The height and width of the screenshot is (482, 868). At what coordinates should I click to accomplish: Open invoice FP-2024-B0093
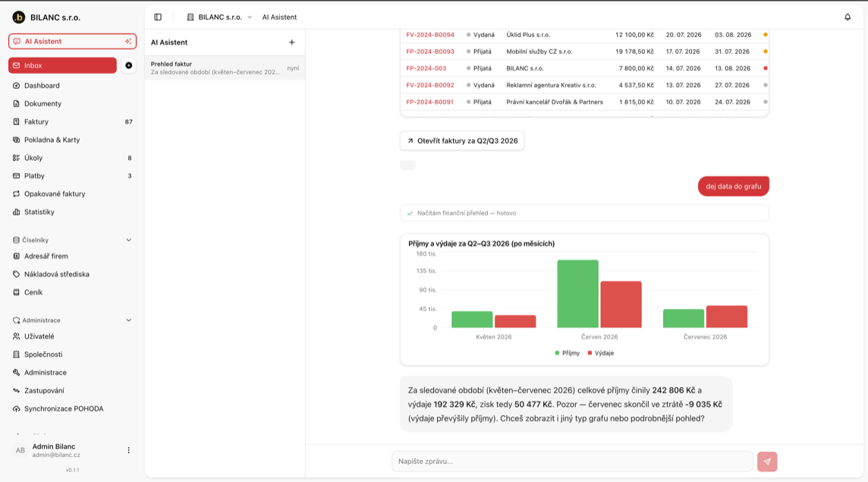coord(430,52)
